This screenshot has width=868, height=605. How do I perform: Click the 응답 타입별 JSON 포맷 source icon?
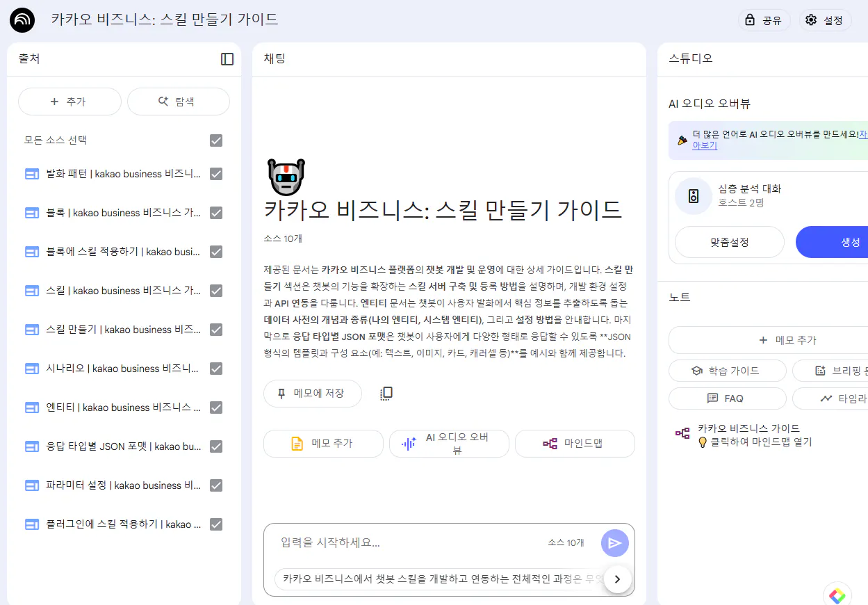pos(32,447)
